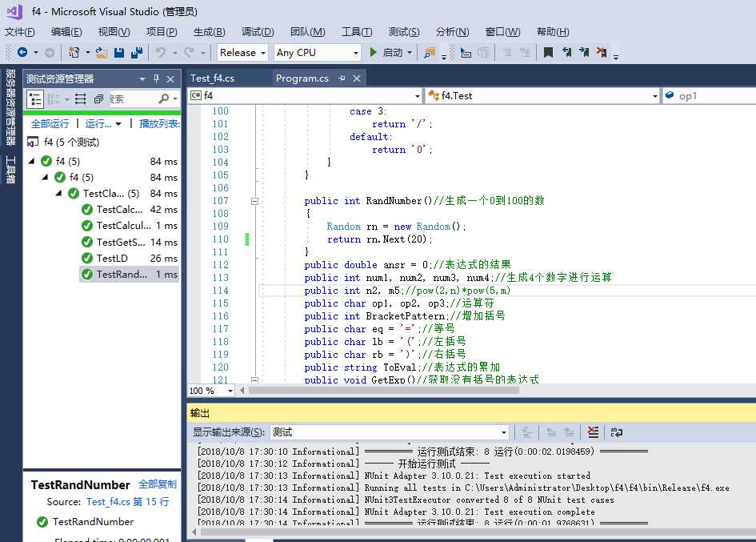The width and height of the screenshot is (756, 542).
Task: Select the TestRand... test row
Action: pos(130,274)
